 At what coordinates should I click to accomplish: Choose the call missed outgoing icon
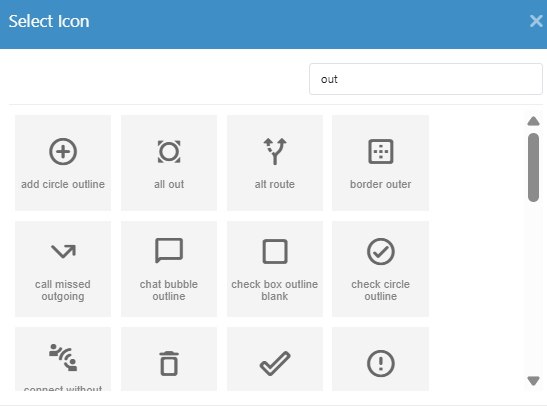coord(63,269)
